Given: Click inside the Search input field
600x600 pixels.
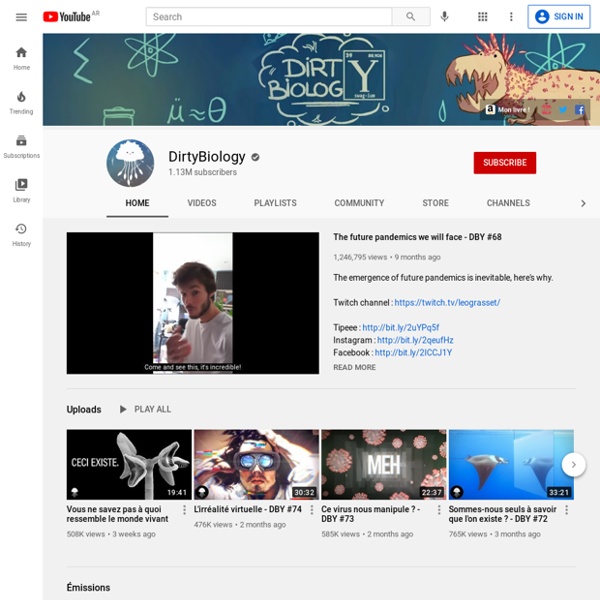Looking at the screenshot, I should (x=269, y=17).
